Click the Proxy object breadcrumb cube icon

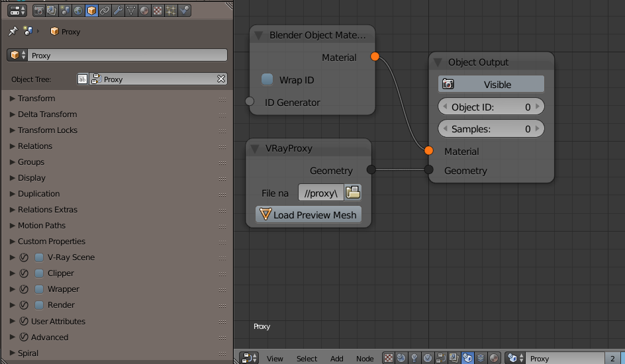pos(54,31)
